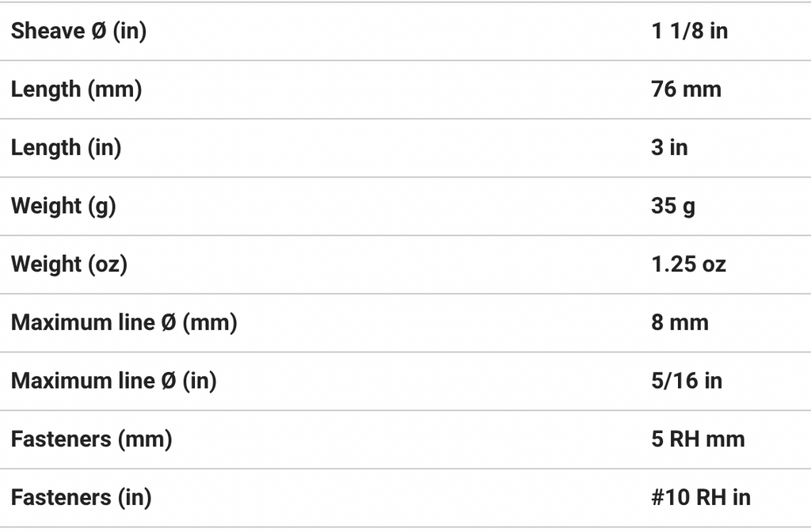Click the 'Sheave Ø (in)' label
The image size is (811, 532).
(x=78, y=31)
